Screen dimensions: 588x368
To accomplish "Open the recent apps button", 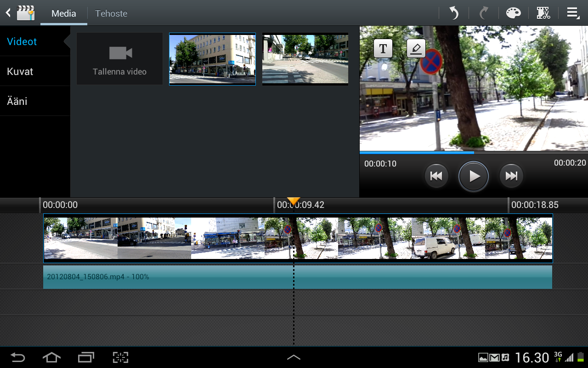I will (x=86, y=357).
